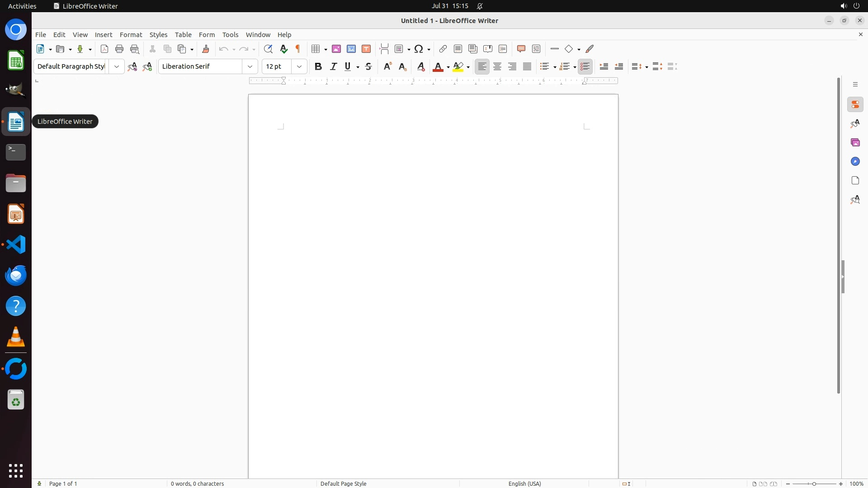This screenshot has height=488, width=868.
Task: Open the Tools menu
Action: pyautogui.click(x=230, y=35)
